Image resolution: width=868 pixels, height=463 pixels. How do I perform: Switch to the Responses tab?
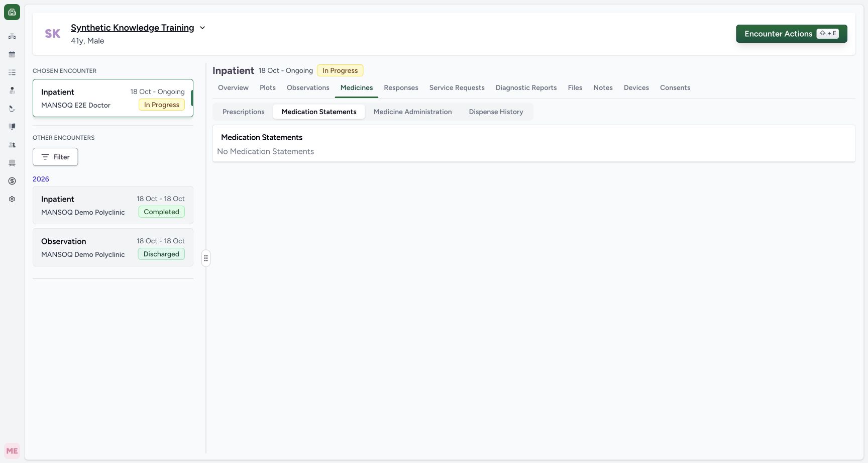[x=401, y=87]
